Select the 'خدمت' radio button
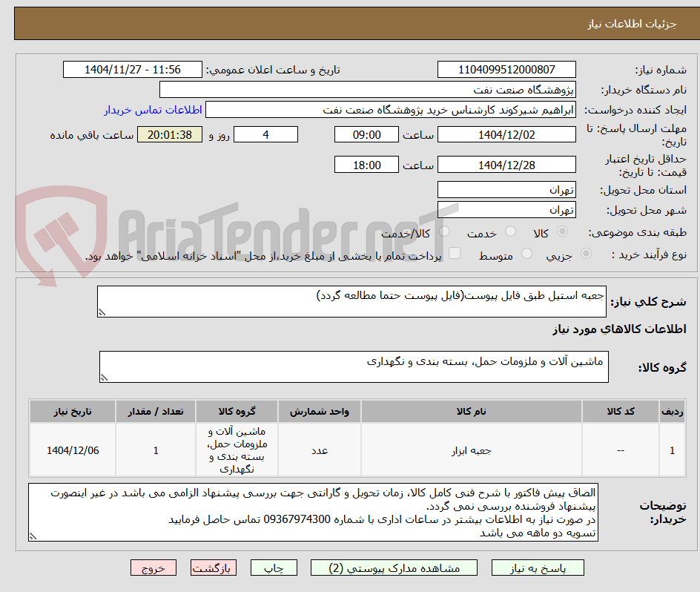The width and height of the screenshot is (700, 592). [510, 231]
